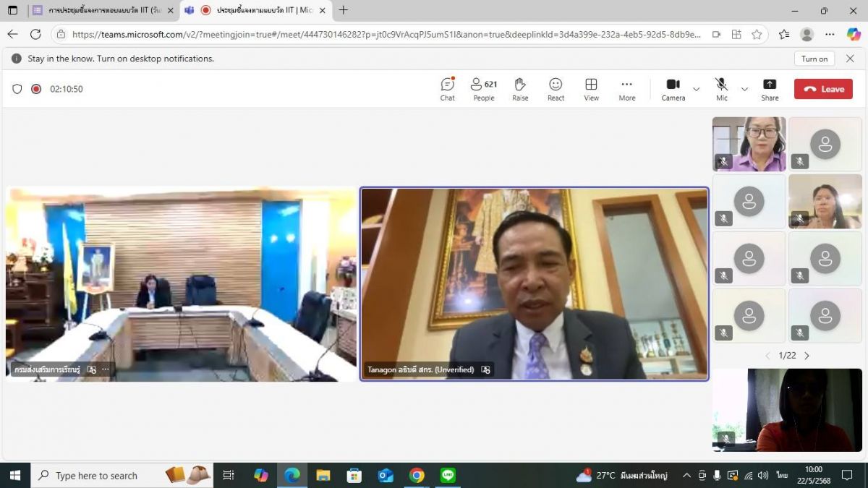Raise your hand in the meeting

[x=520, y=89]
